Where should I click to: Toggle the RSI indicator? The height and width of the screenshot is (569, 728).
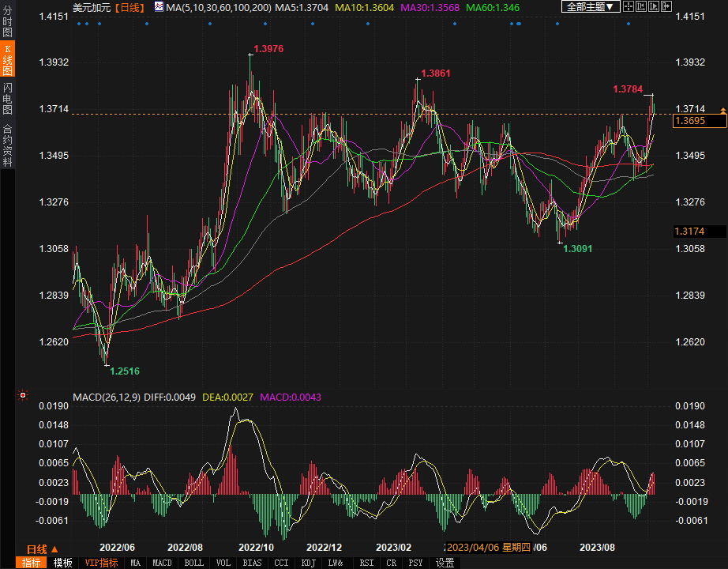(366, 563)
